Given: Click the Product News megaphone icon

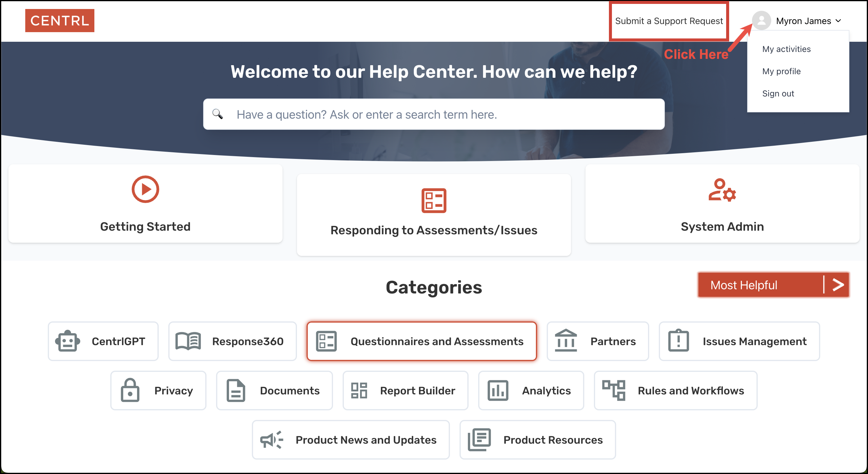Looking at the screenshot, I should 272,440.
